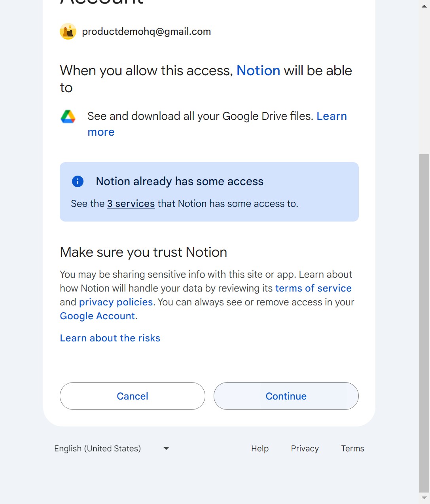
Task: Open Notion's terms of service link
Action: point(313,288)
